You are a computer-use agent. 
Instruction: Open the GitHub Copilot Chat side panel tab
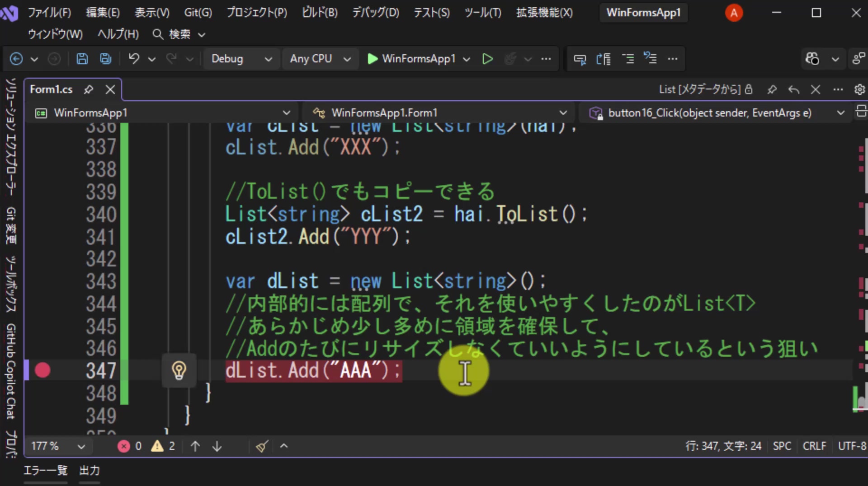(11, 371)
